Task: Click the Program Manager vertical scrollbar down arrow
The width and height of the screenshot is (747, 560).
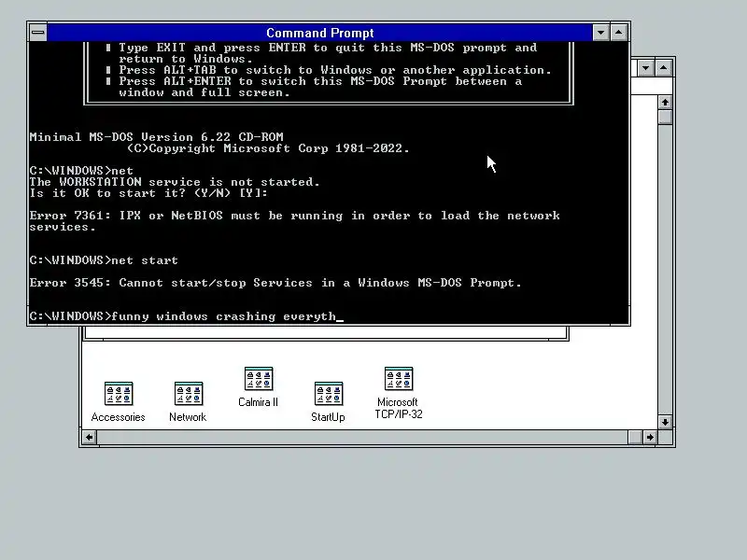Action: [665, 422]
